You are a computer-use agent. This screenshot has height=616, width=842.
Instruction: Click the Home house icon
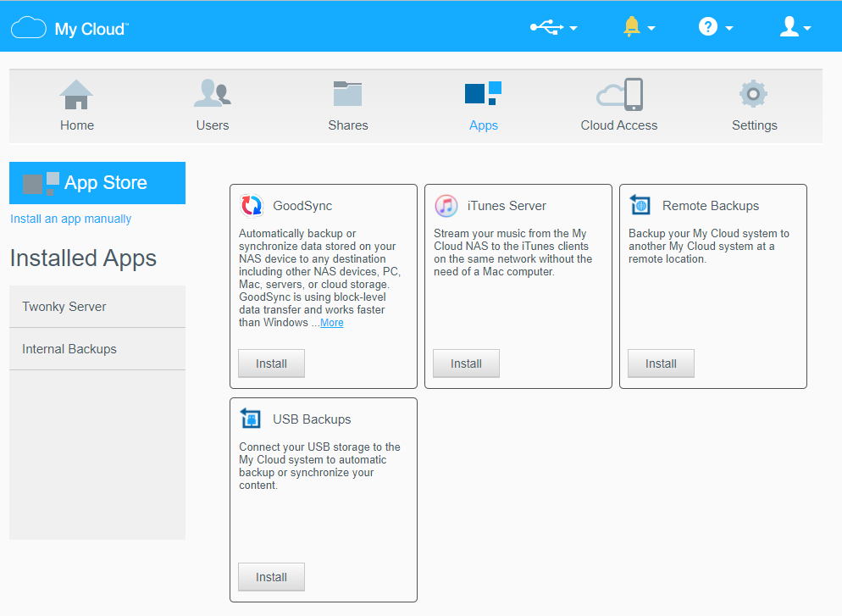[x=76, y=95]
